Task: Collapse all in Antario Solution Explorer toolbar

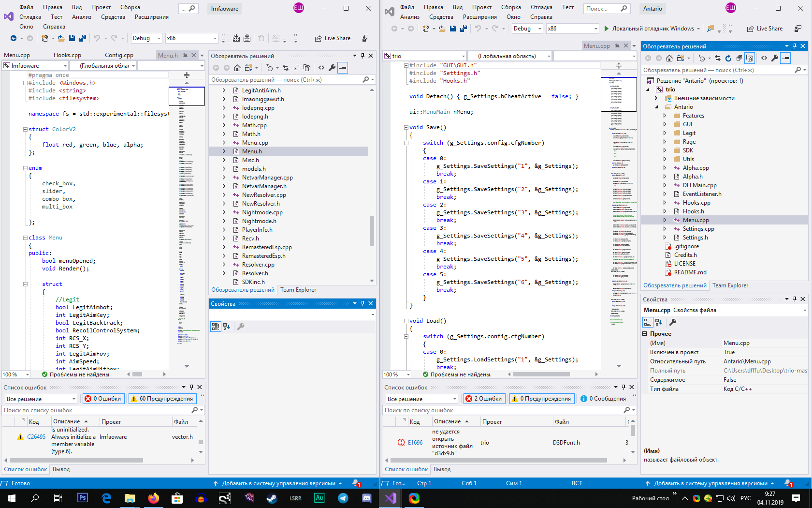Action: click(739, 58)
